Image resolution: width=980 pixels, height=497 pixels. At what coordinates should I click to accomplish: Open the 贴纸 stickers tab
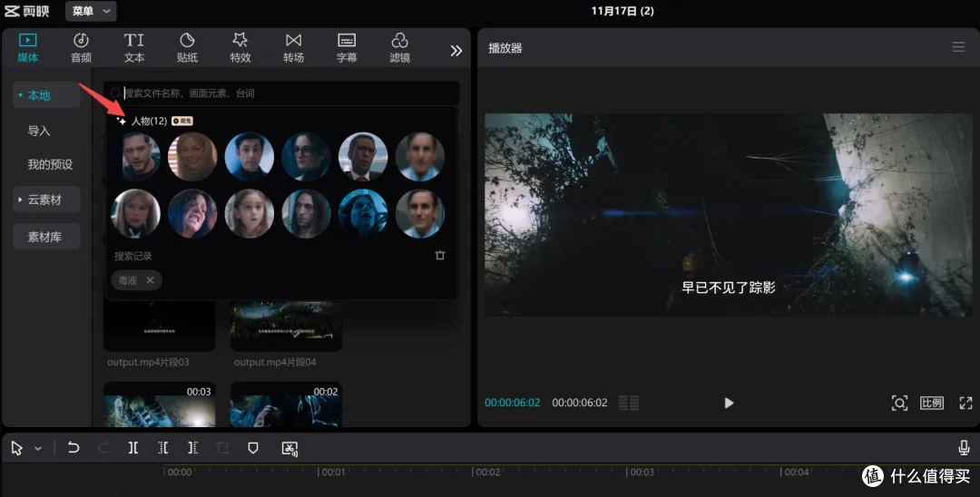tap(187, 48)
